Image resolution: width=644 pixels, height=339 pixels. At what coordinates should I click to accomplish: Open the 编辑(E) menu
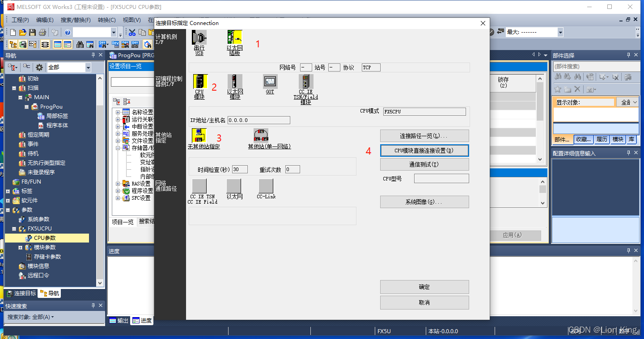coord(45,20)
